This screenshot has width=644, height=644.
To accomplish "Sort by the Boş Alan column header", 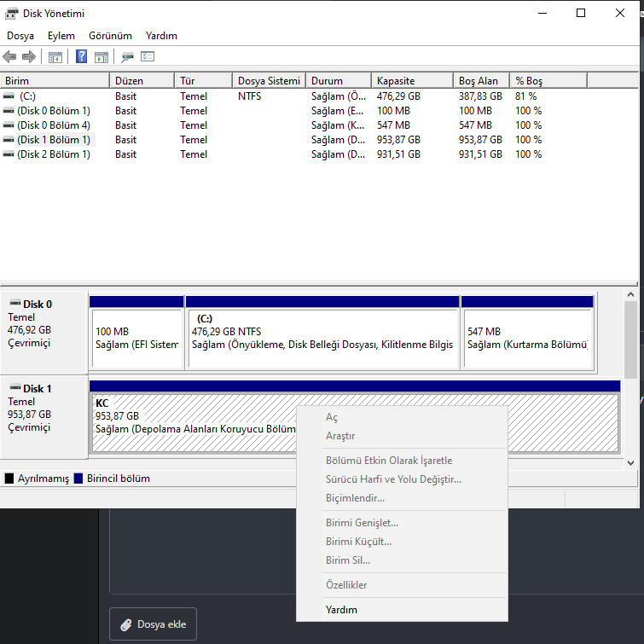I will 482,80.
